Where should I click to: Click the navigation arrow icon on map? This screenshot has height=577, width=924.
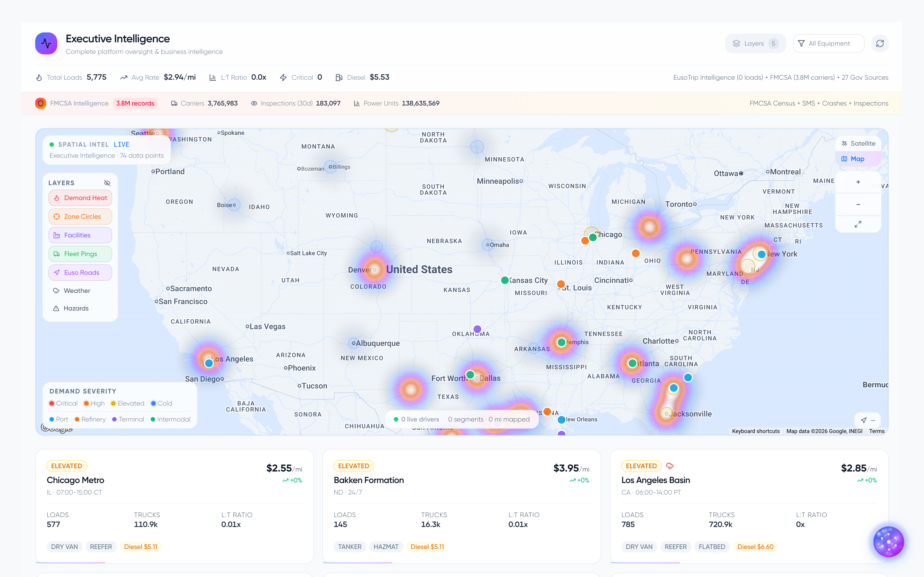tap(863, 420)
